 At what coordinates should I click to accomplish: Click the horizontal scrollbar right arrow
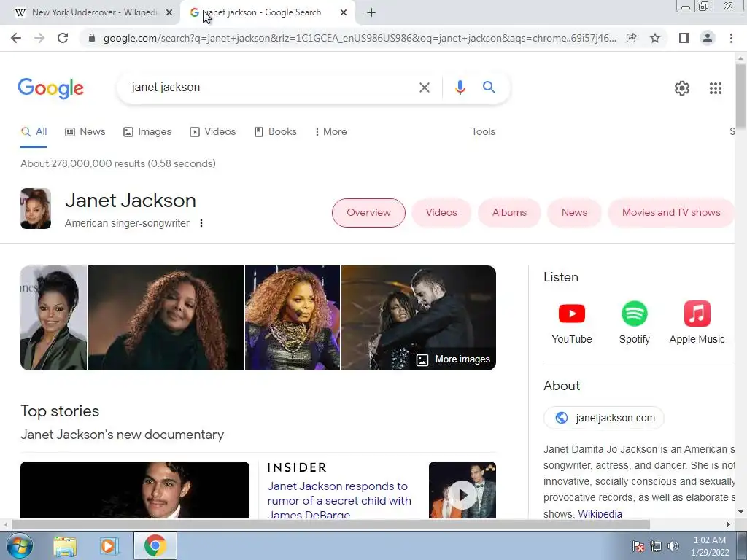coord(729,524)
